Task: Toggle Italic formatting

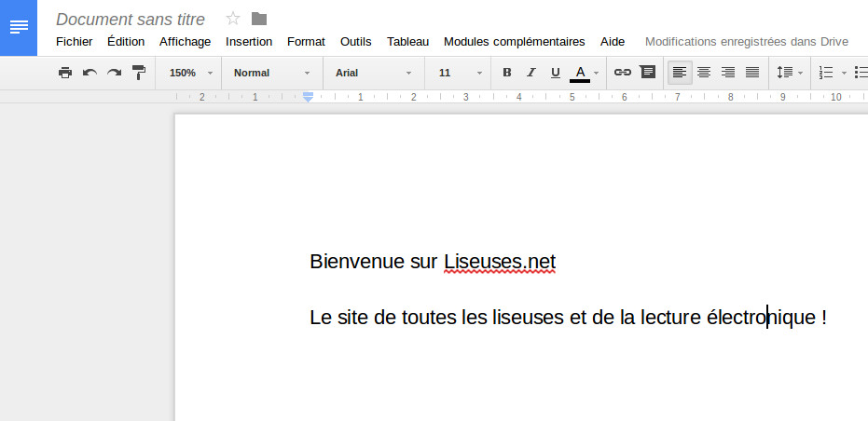Action: coord(531,73)
